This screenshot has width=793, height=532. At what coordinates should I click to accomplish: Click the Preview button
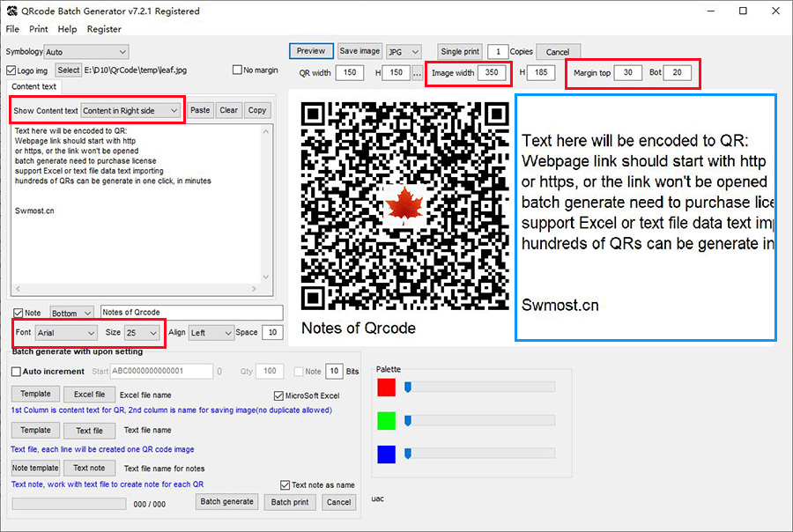click(311, 51)
